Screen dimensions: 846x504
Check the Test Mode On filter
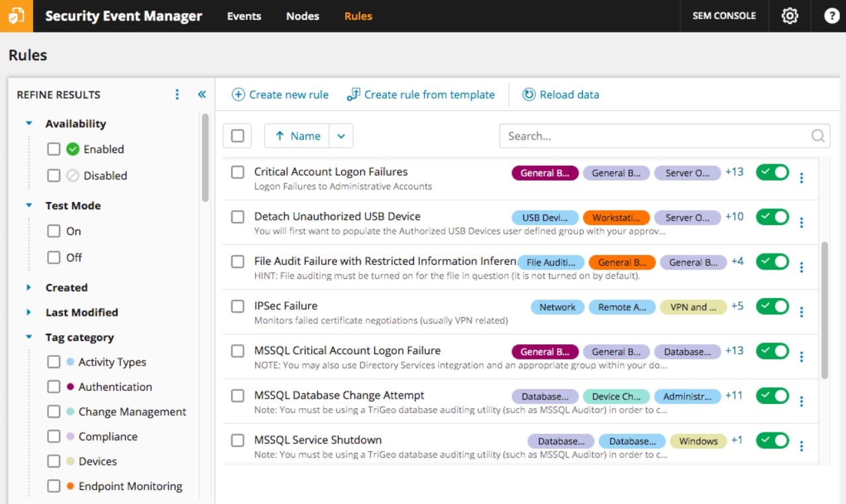click(54, 232)
